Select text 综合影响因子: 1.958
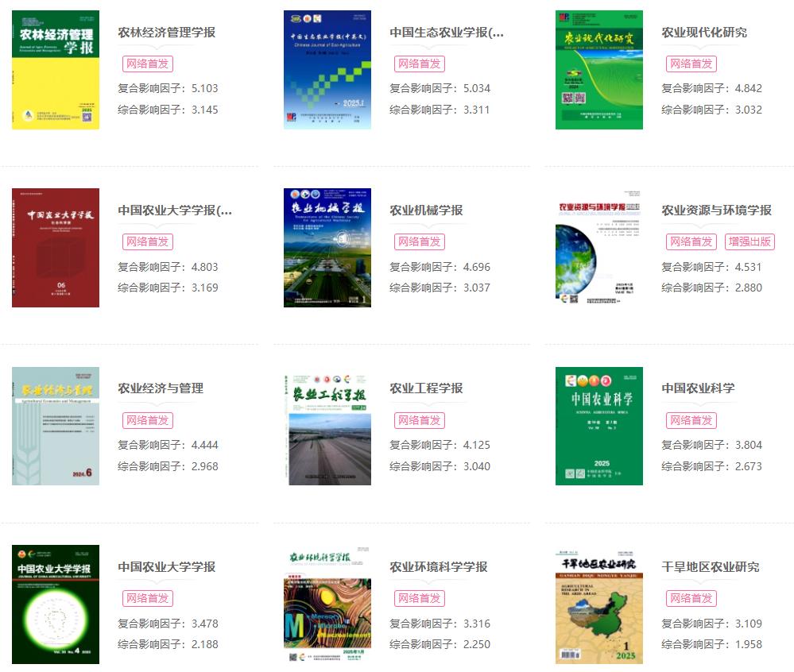This screenshot has width=794, height=672. click(711, 645)
